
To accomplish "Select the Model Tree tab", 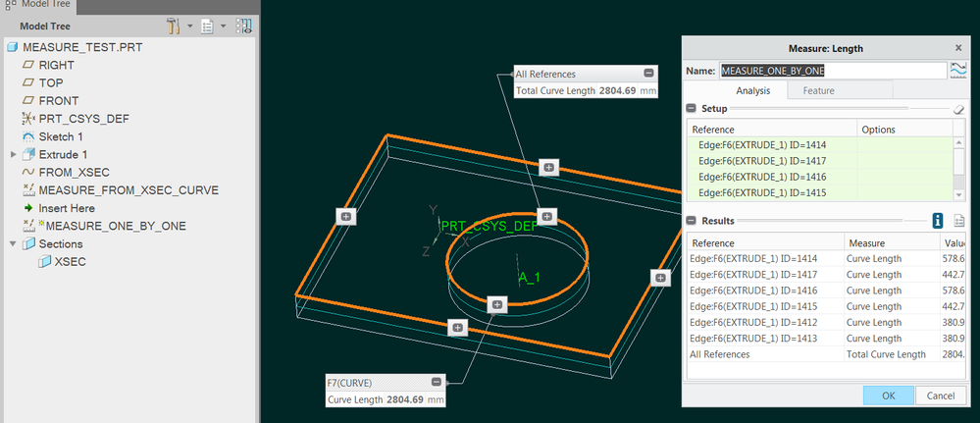I will (39, 4).
